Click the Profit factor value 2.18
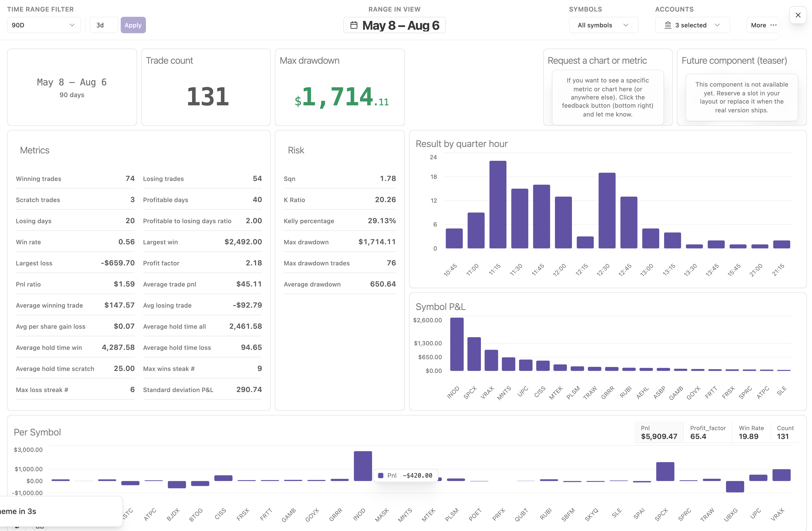This screenshot has width=812, height=531. [254, 263]
